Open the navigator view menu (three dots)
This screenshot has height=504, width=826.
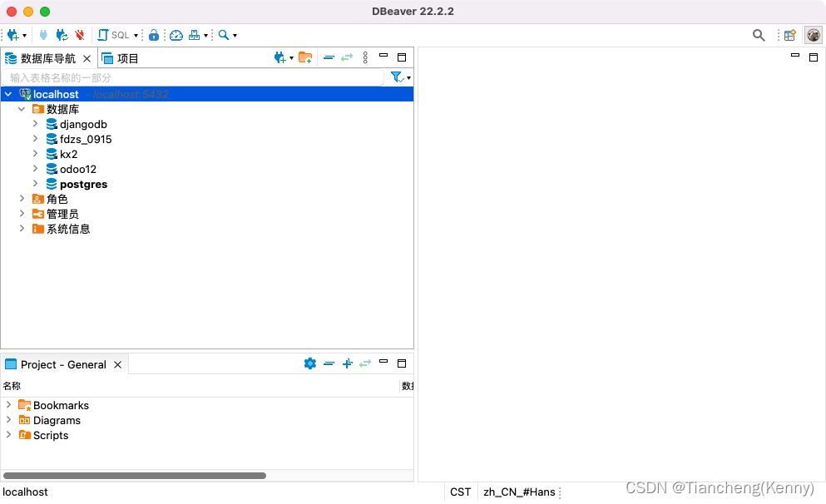pos(366,57)
